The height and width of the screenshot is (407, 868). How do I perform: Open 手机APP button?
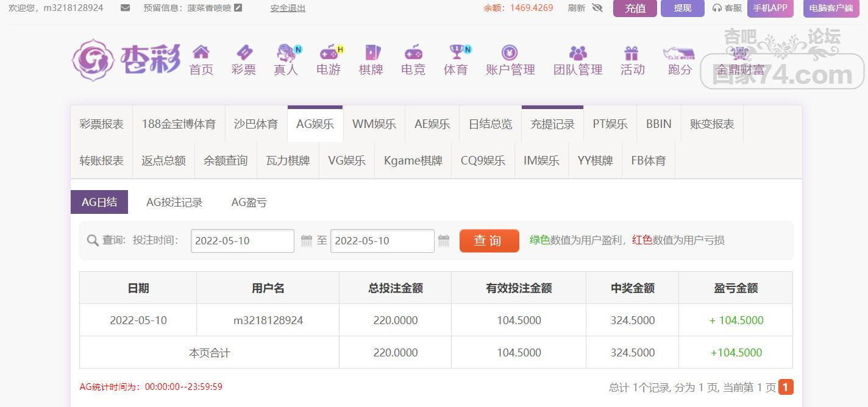[770, 9]
